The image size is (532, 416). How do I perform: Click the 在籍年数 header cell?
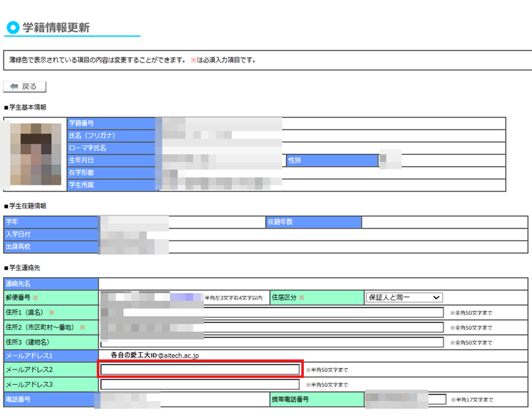(313, 222)
